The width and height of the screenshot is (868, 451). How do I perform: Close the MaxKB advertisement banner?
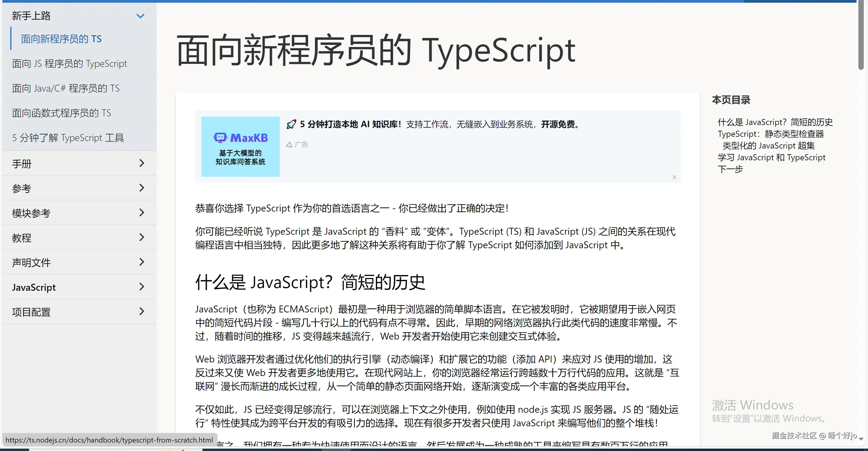[674, 177]
